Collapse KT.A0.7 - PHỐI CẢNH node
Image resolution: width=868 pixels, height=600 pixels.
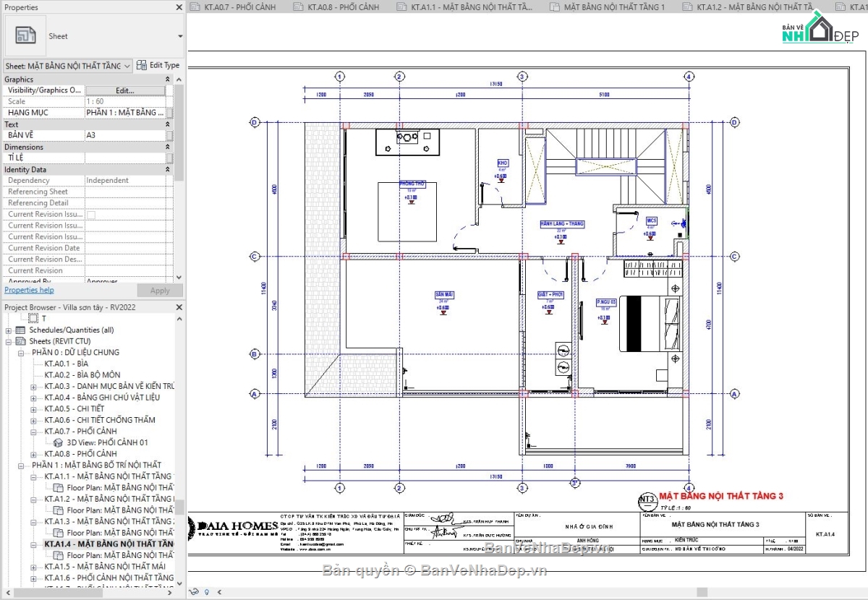coord(33,432)
